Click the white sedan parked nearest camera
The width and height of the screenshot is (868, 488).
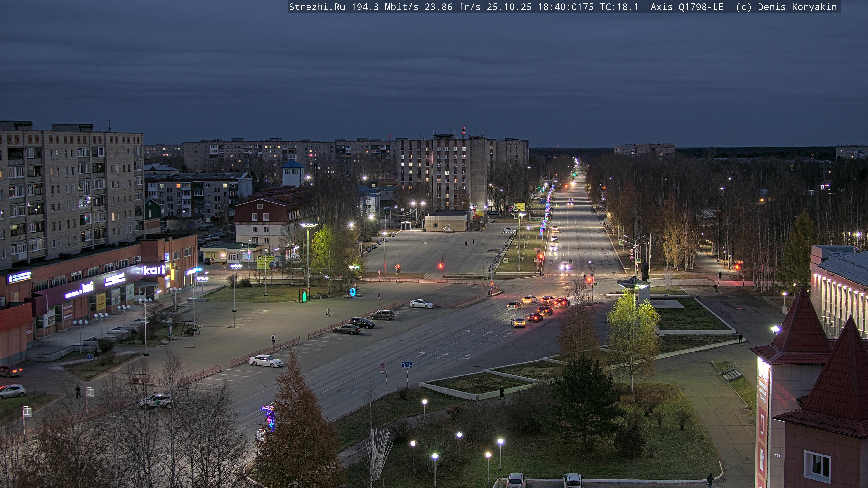tap(266, 361)
